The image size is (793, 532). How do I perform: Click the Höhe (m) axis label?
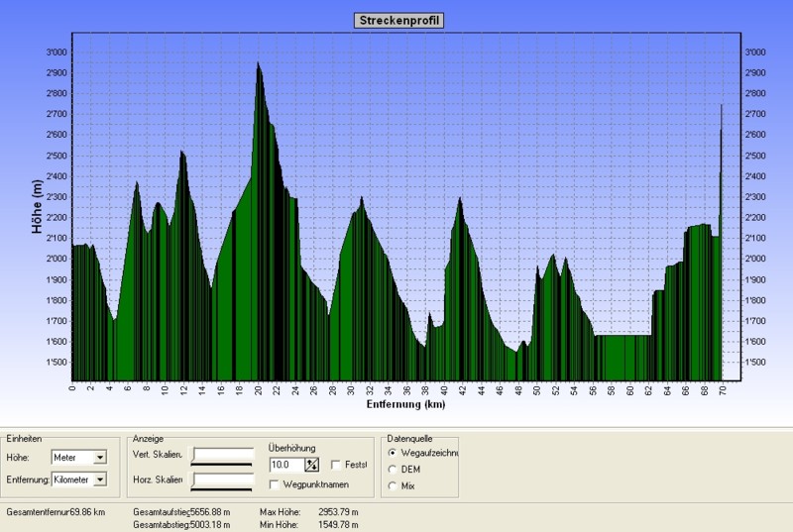[37, 206]
